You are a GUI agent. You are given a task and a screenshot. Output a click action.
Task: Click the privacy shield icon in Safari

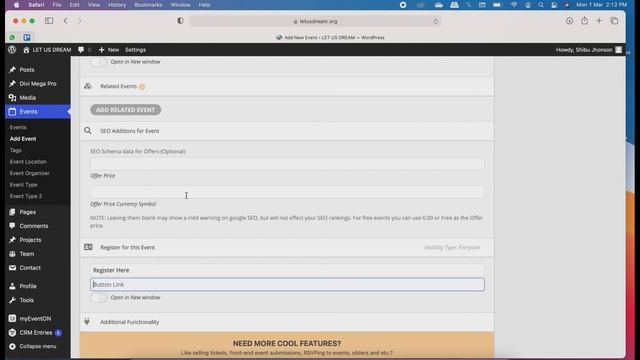click(x=180, y=21)
